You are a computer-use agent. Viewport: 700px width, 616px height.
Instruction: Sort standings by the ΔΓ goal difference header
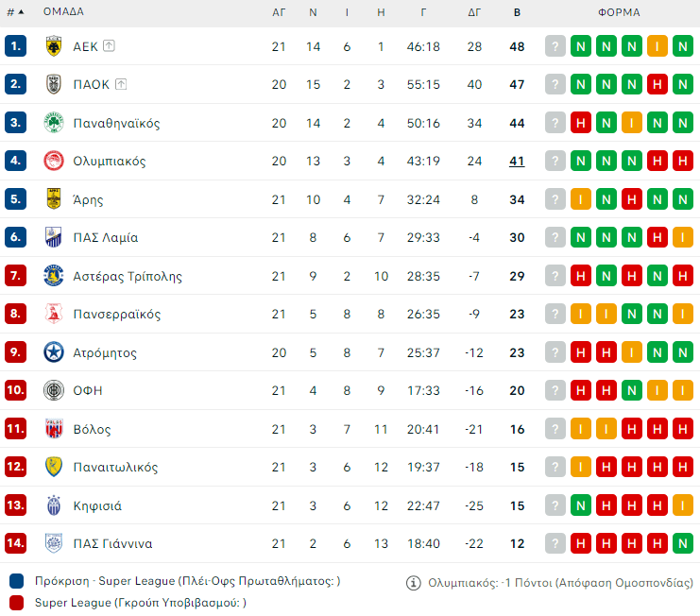click(474, 12)
